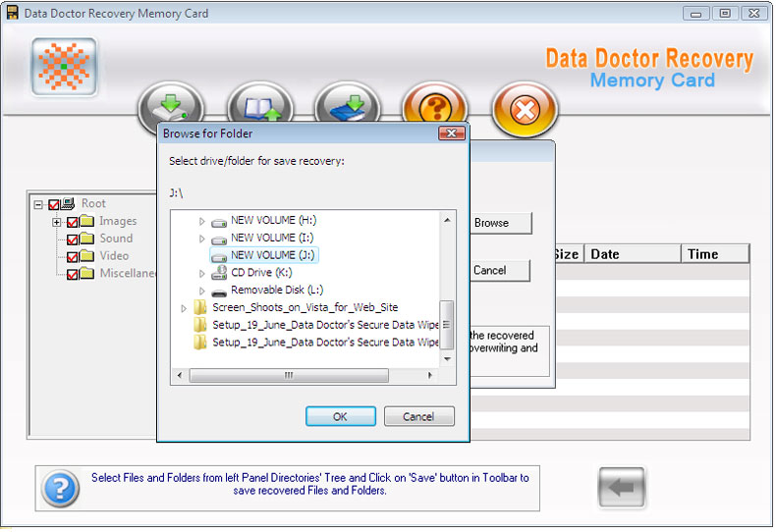
Task: Click the orange Exit cross toolbar icon
Action: (525, 110)
